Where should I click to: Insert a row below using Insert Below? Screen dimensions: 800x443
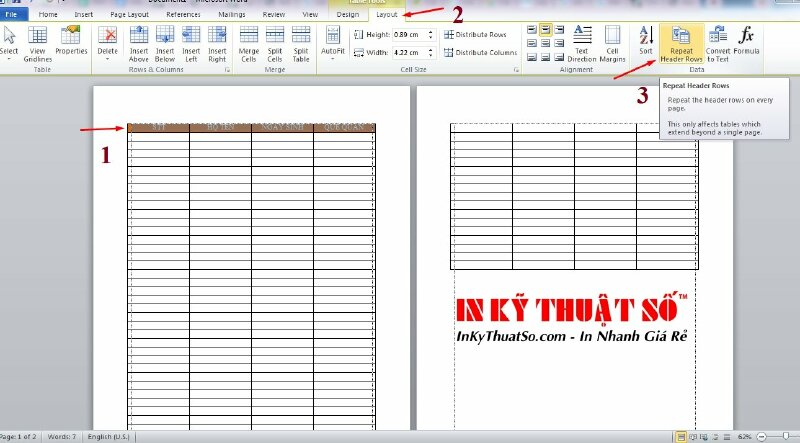tap(165, 44)
